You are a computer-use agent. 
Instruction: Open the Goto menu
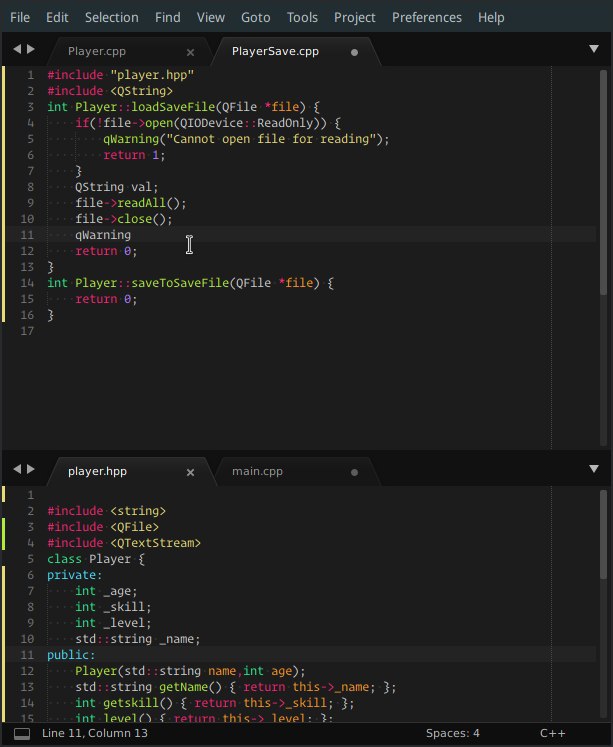pyautogui.click(x=256, y=17)
